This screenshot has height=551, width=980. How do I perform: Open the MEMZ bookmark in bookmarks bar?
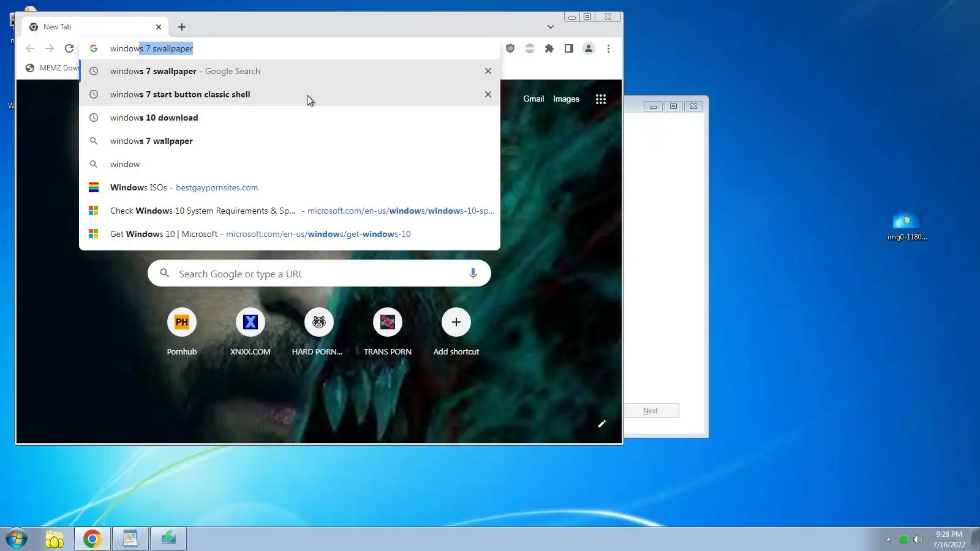click(x=52, y=68)
